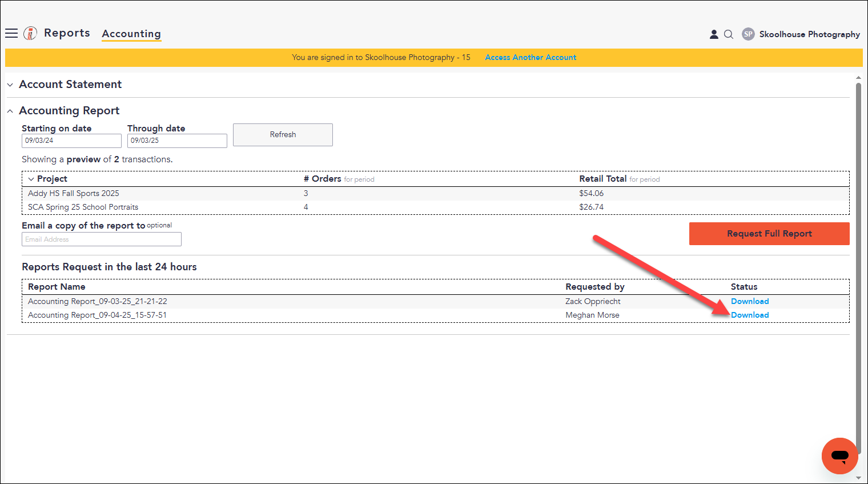Click Request Full Report button
The width and height of the screenshot is (868, 484).
769,234
